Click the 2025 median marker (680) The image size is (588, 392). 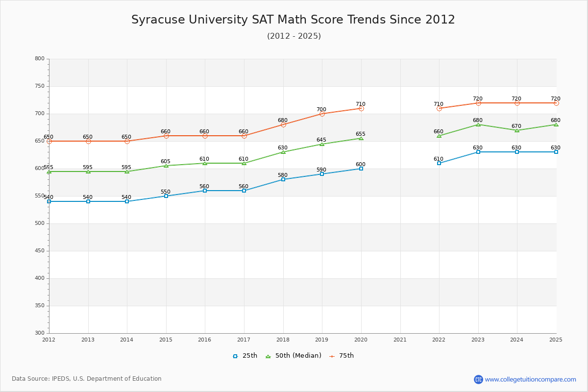pos(556,124)
